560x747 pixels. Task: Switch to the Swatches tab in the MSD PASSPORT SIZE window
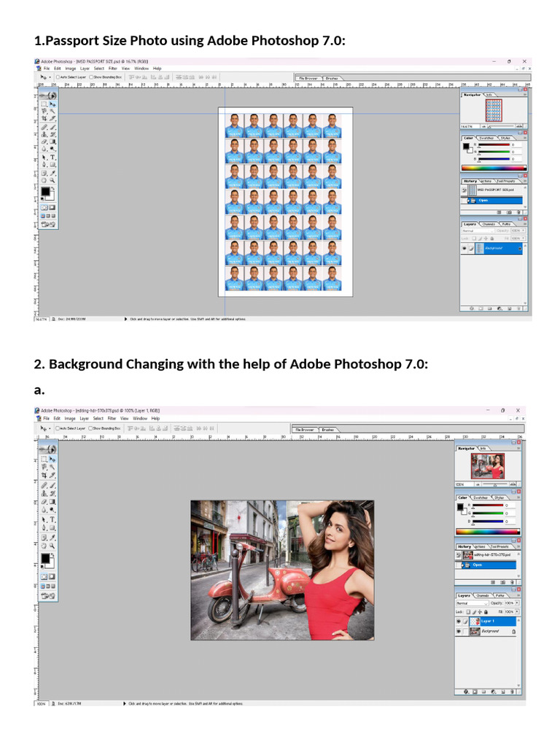click(x=486, y=138)
